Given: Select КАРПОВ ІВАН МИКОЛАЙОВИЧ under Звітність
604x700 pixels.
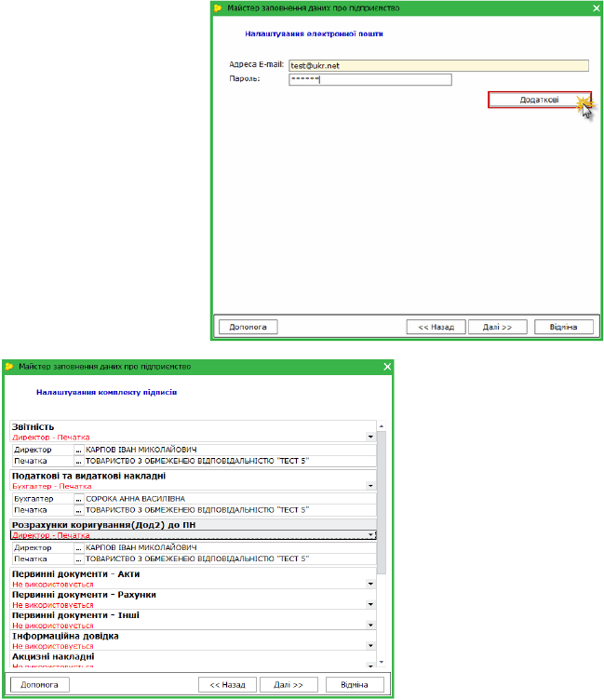Looking at the screenshot, I should click(x=141, y=450).
